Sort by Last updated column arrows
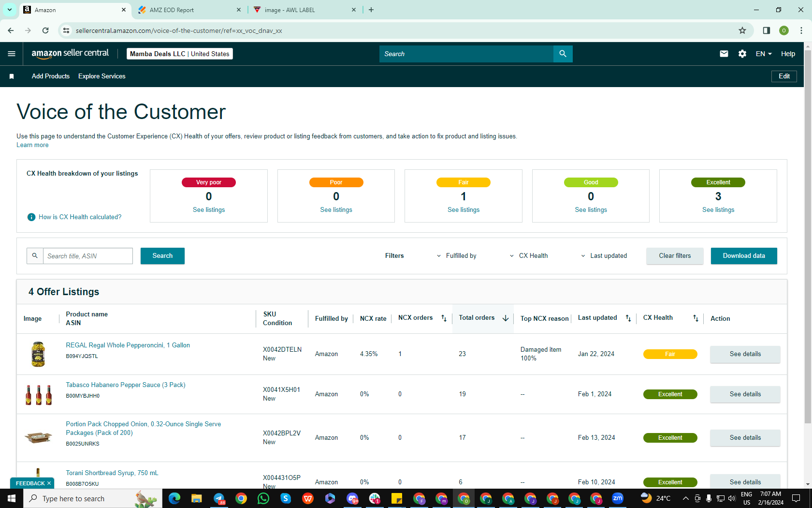This screenshot has height=508, width=812. click(x=628, y=318)
